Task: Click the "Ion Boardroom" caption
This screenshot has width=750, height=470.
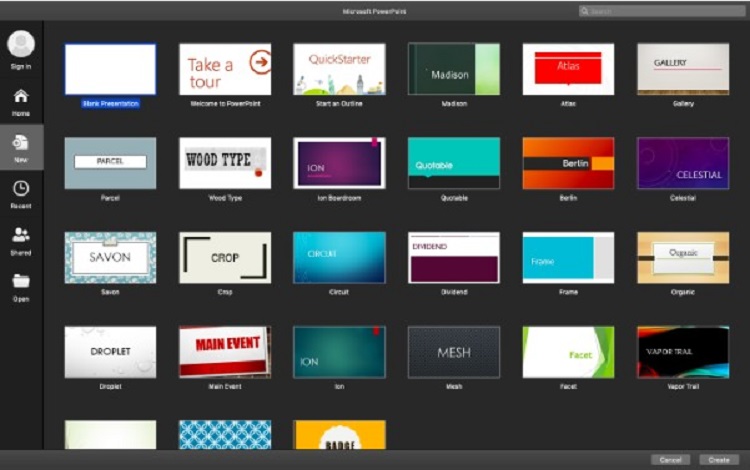Action: (339, 198)
